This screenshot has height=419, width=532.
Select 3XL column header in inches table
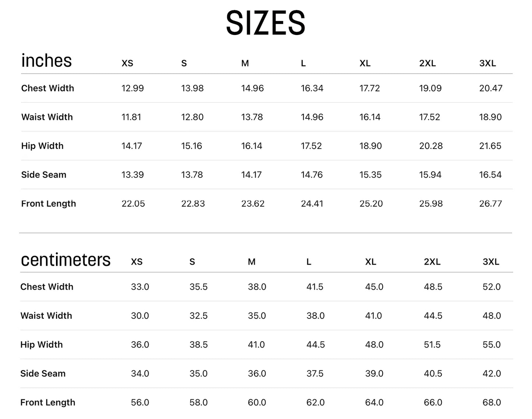click(x=487, y=63)
